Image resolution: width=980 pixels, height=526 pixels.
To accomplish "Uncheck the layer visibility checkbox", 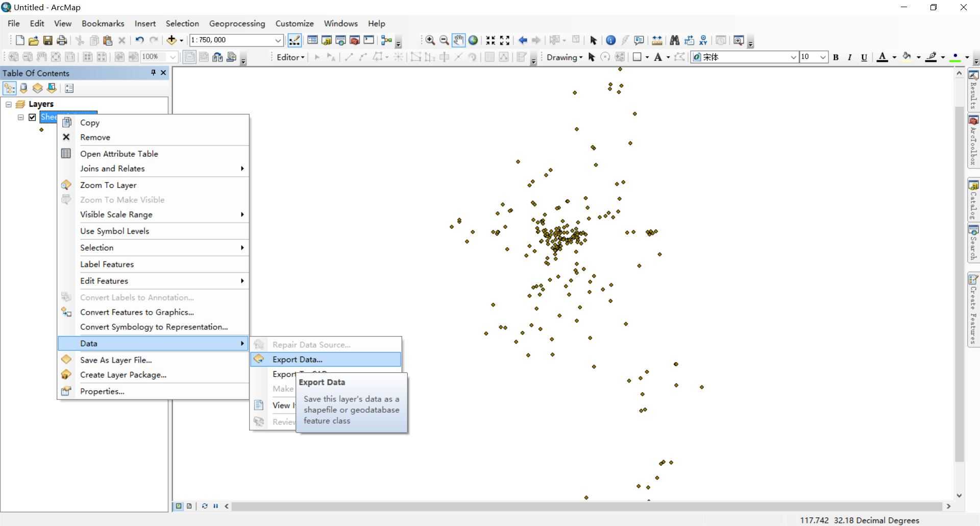I will 33,117.
